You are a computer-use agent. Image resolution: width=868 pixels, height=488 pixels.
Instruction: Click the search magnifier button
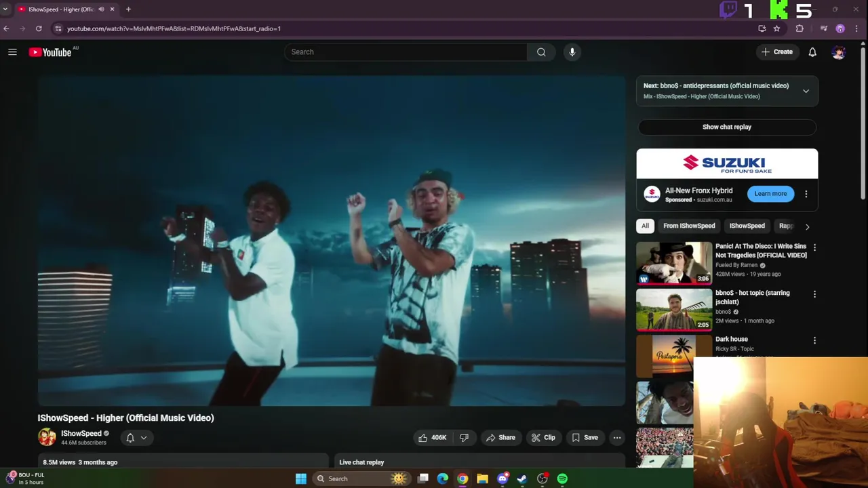(541, 52)
